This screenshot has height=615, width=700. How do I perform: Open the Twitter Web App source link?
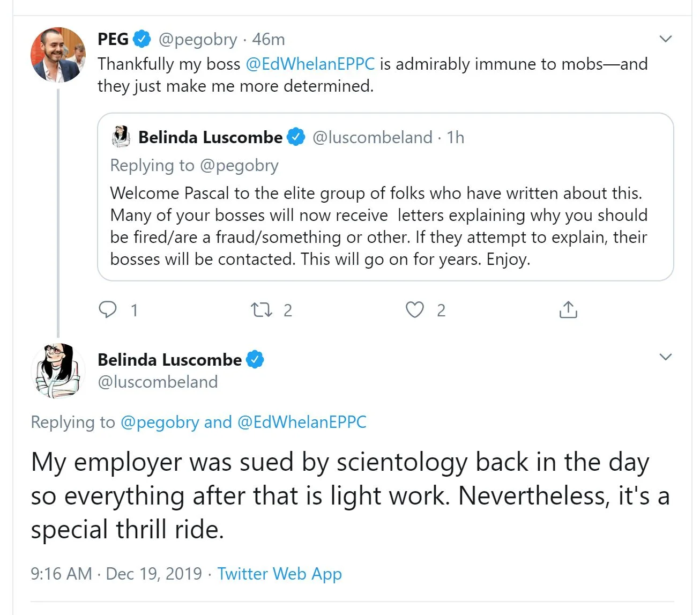click(279, 574)
